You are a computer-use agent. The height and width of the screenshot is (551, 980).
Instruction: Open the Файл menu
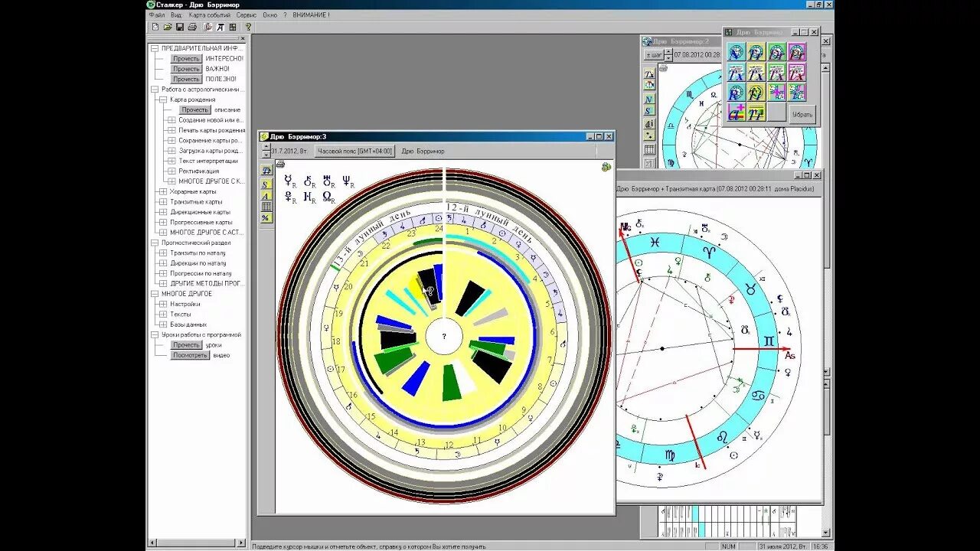(x=157, y=15)
